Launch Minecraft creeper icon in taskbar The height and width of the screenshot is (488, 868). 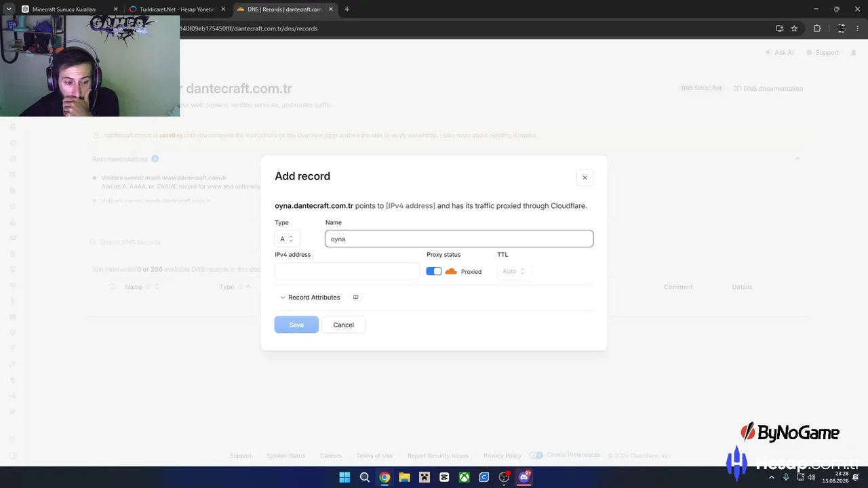click(x=425, y=477)
